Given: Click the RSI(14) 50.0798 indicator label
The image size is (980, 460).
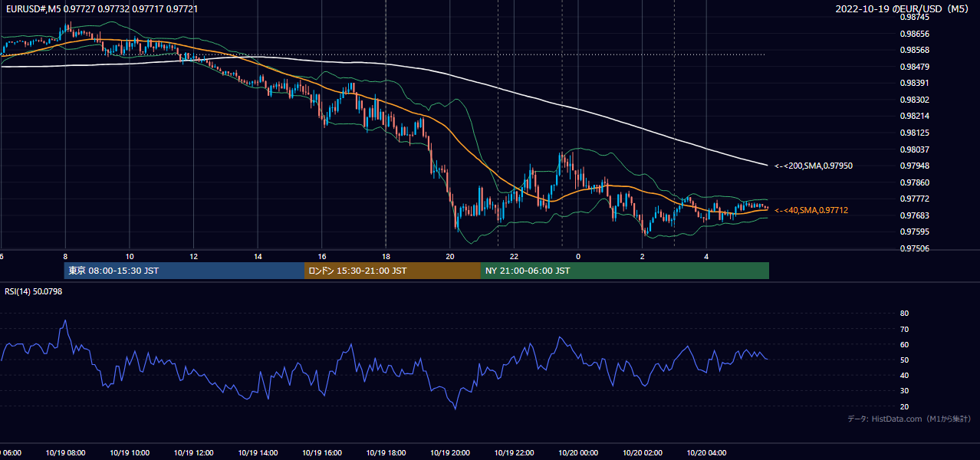Looking at the screenshot, I should point(32,291).
